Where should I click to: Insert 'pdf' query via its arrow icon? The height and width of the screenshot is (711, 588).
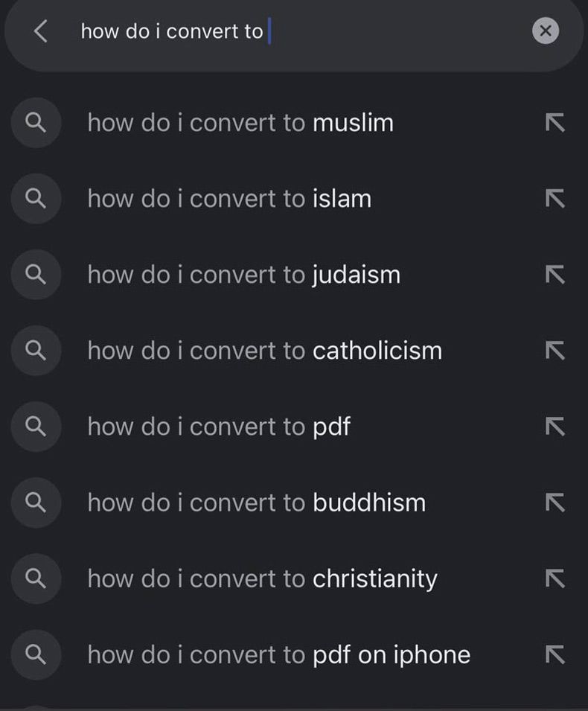[555, 427]
